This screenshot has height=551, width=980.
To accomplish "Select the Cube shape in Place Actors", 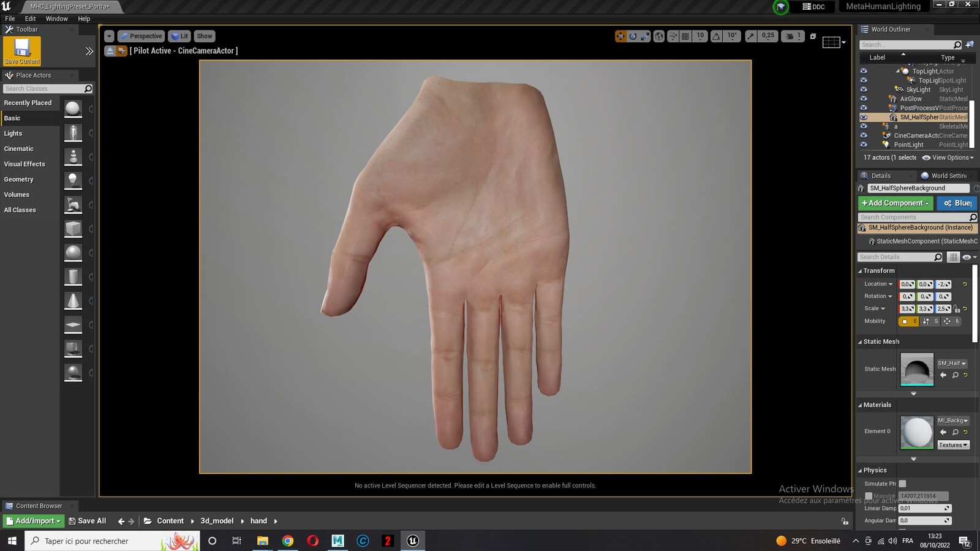I will click(73, 228).
